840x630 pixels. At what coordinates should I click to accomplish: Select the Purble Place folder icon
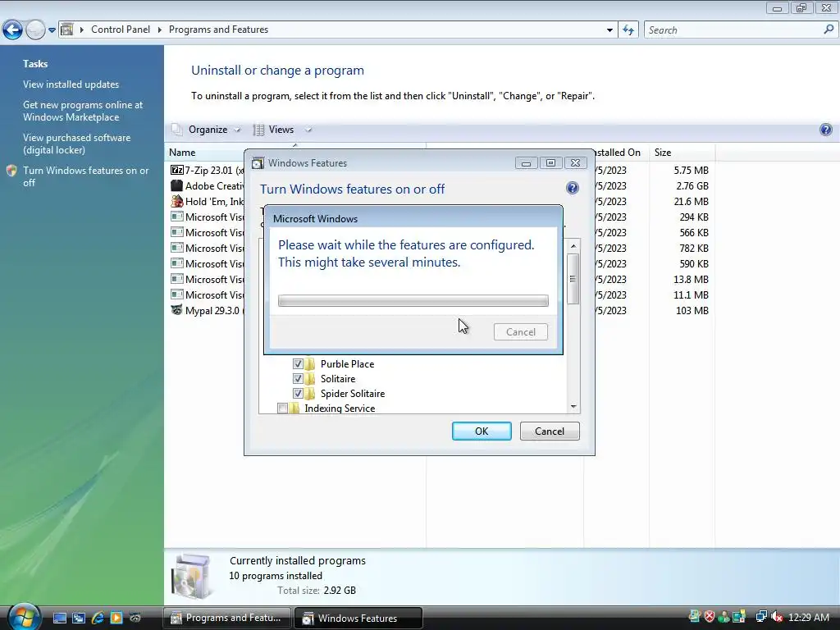[310, 363]
